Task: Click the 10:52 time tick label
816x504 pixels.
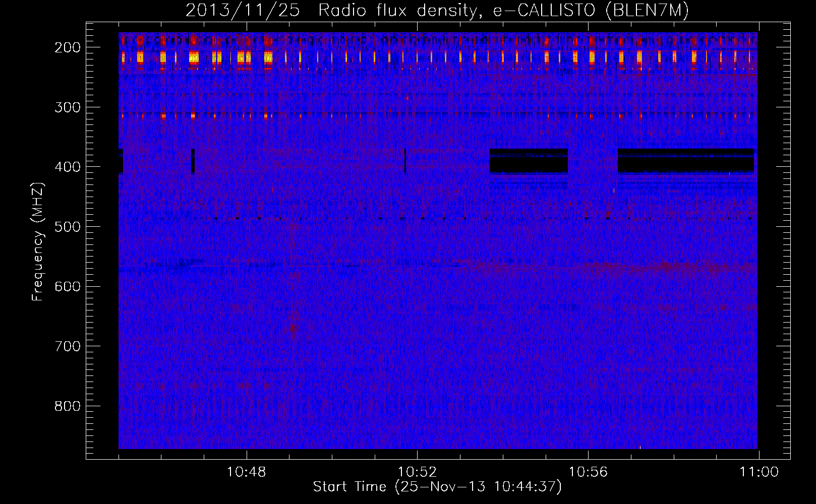Action: pos(417,472)
